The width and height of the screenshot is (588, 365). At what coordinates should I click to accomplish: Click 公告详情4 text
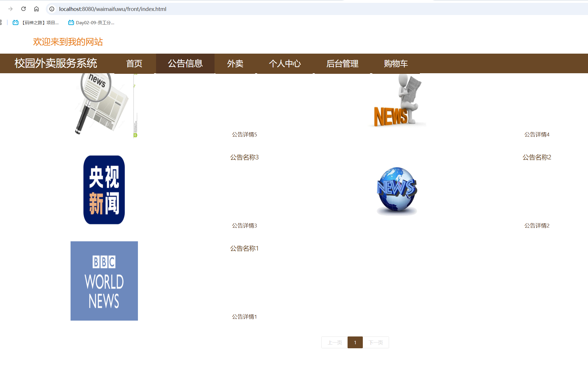click(537, 134)
